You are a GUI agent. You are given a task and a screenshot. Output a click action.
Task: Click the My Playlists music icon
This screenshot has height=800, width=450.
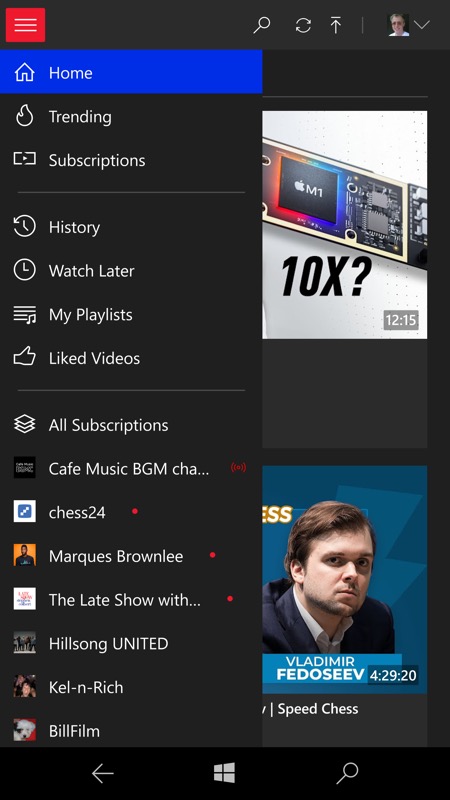[x=24, y=314]
